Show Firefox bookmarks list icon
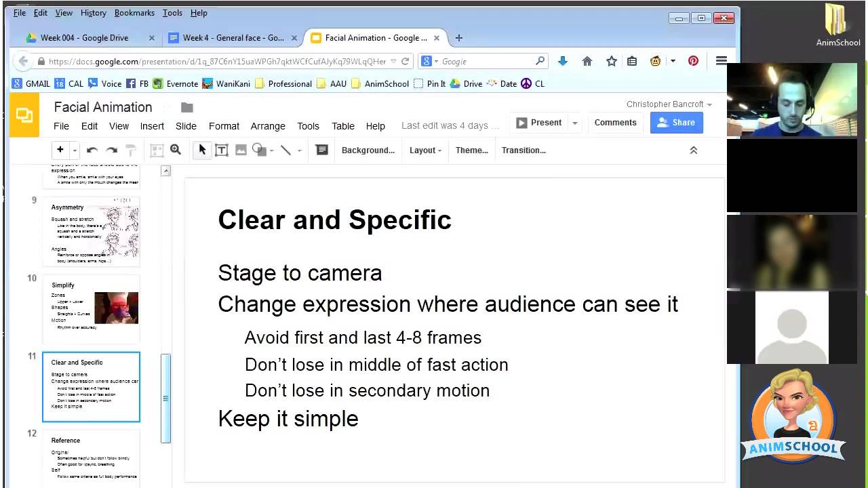The image size is (868, 488). (632, 61)
